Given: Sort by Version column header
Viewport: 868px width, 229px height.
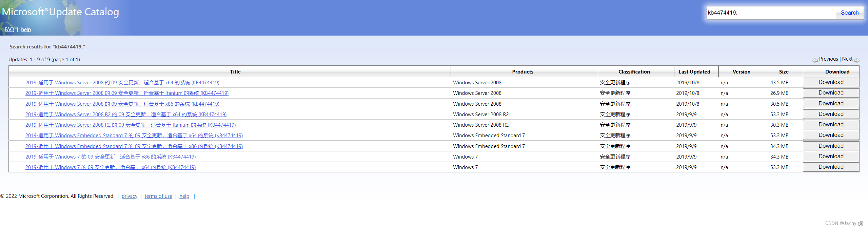Looking at the screenshot, I should 741,72.
